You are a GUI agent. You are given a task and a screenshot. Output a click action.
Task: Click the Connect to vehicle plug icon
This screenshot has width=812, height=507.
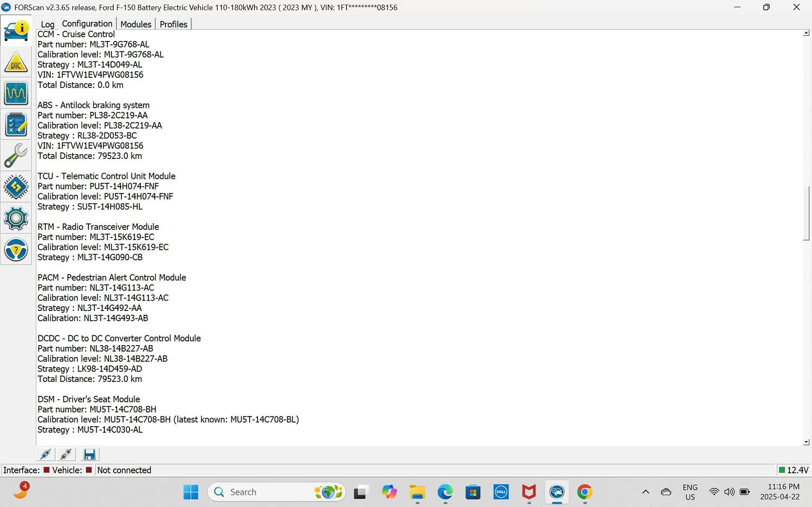(x=46, y=454)
